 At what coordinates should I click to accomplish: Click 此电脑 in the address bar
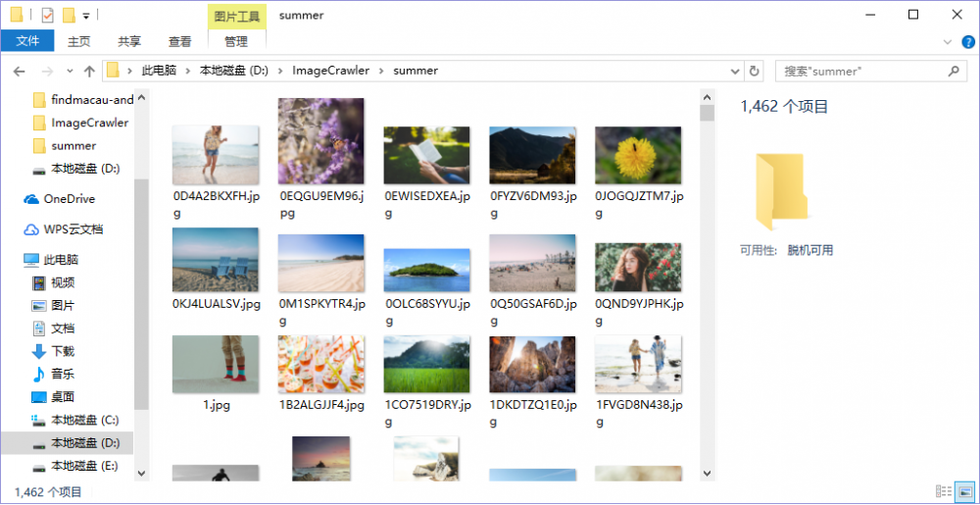tap(159, 71)
